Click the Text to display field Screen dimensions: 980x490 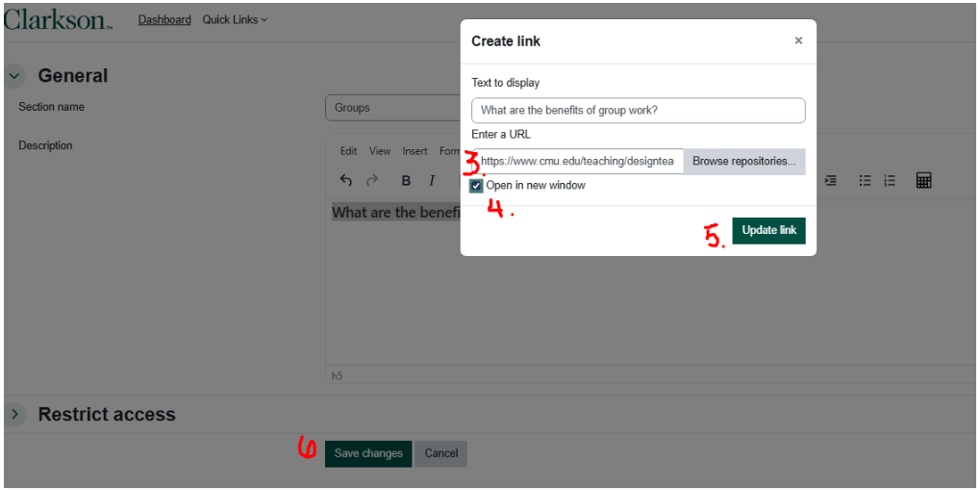[639, 110]
